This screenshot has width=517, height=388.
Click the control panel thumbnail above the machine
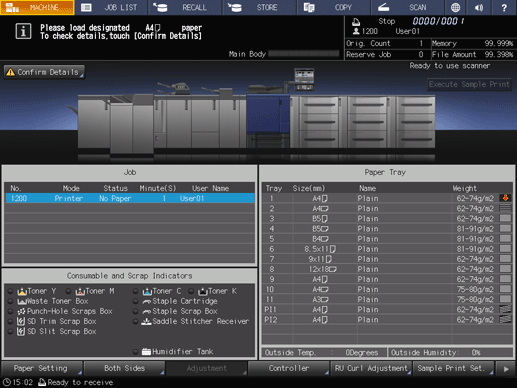coord(304,79)
